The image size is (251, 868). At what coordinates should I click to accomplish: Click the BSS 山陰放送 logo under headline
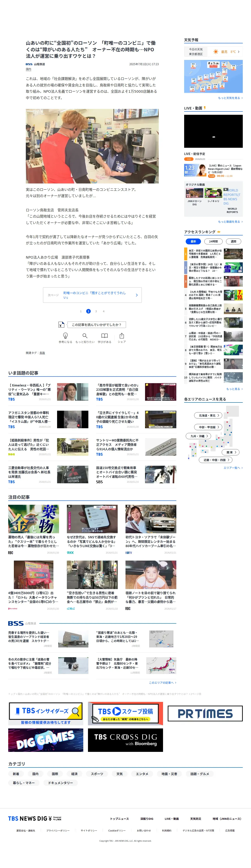[x=35, y=64]
